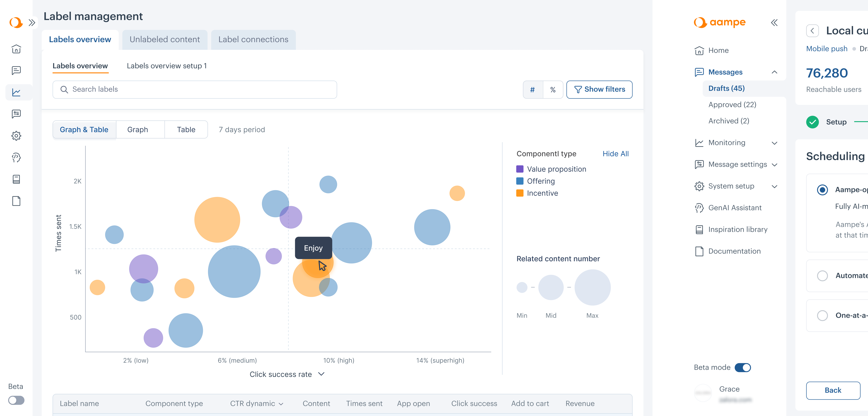Open the monitoring chart icon in narrow sidebar
Viewport: 868px width, 416px height.
[x=16, y=92]
